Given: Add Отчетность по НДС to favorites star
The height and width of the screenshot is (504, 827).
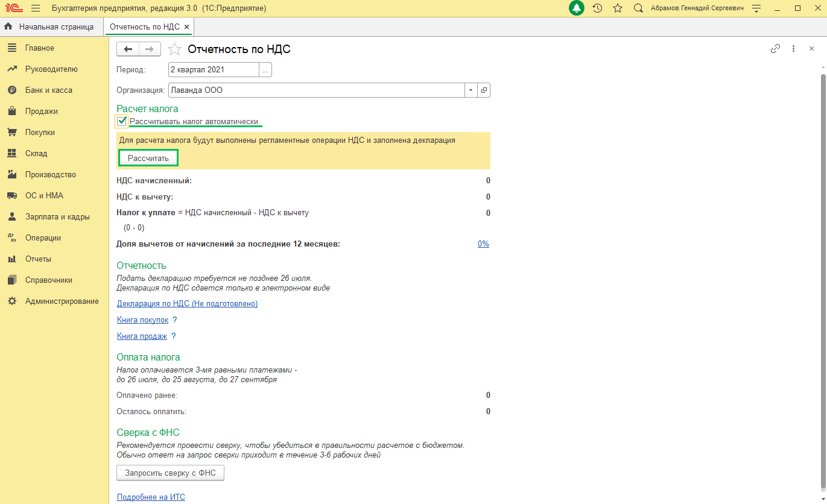Looking at the screenshot, I should [174, 49].
